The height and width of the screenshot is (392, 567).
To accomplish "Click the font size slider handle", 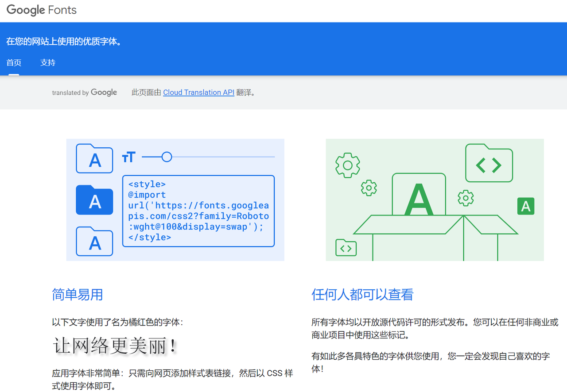I will point(167,157).
